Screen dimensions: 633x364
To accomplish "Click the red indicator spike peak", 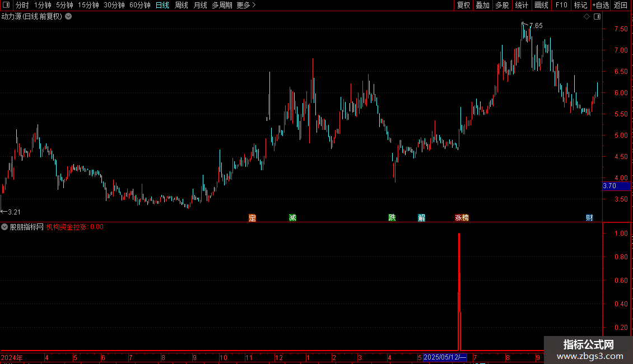I will pyautogui.click(x=459, y=234).
